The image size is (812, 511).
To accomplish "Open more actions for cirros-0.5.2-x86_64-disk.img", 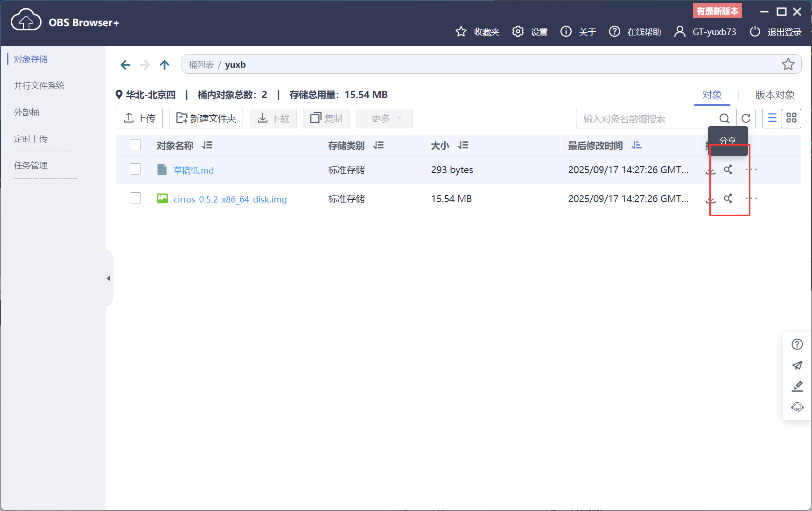I will pos(751,198).
